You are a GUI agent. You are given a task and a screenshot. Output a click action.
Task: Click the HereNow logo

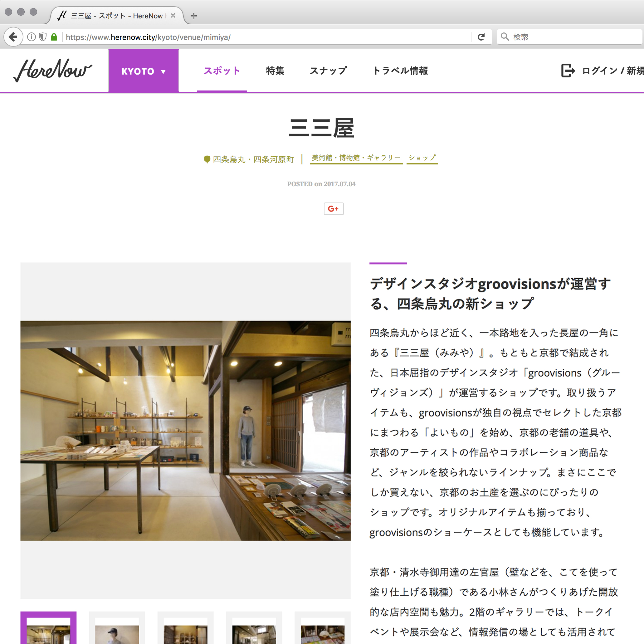click(53, 70)
